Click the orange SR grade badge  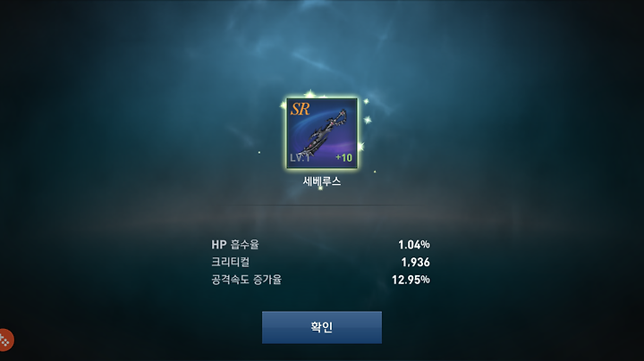(x=301, y=109)
